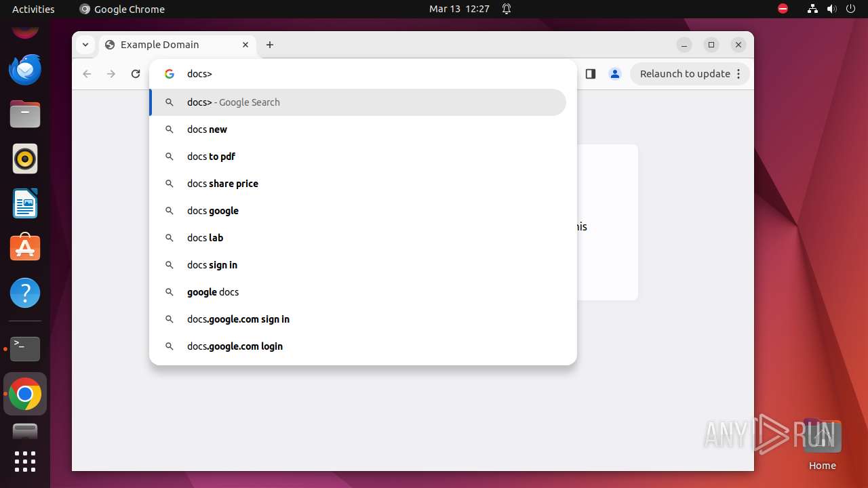Pick the 'docs share price' suggestion
The image size is (868, 488).
point(358,184)
